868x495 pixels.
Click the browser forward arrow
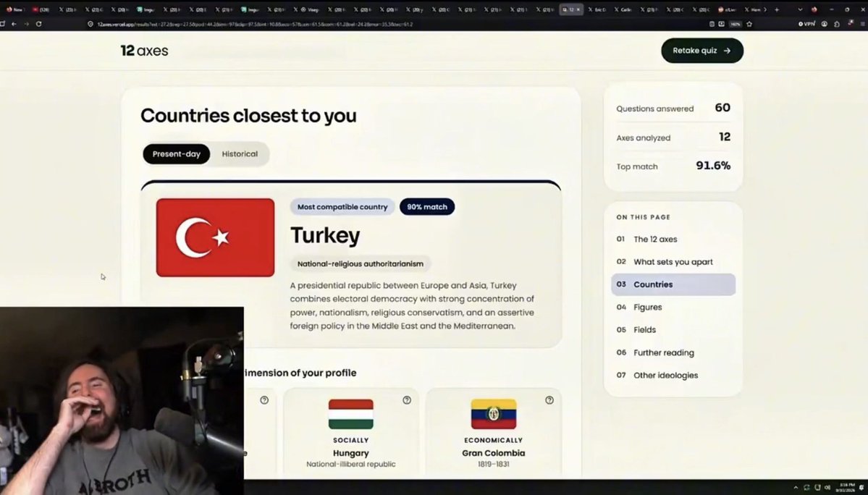pyautogui.click(x=26, y=24)
